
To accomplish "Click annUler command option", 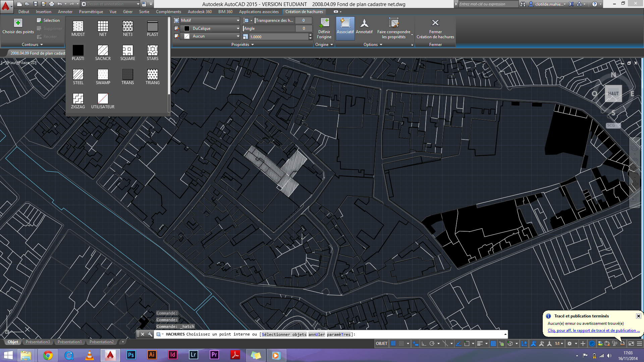I will click(x=317, y=335).
